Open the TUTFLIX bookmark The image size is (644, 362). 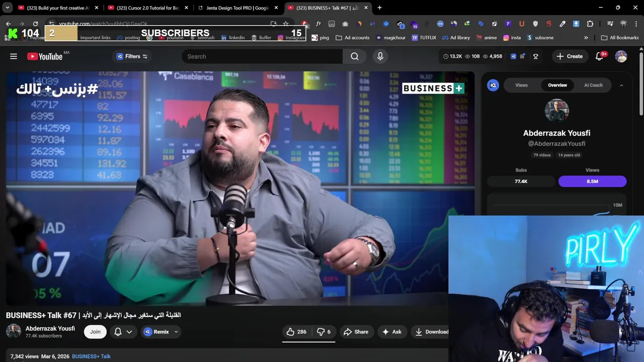(x=424, y=38)
